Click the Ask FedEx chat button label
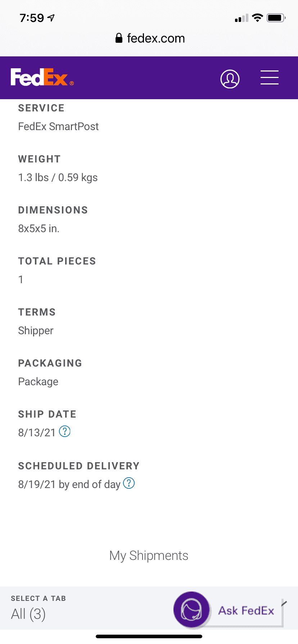The height and width of the screenshot is (644, 298). [246, 611]
